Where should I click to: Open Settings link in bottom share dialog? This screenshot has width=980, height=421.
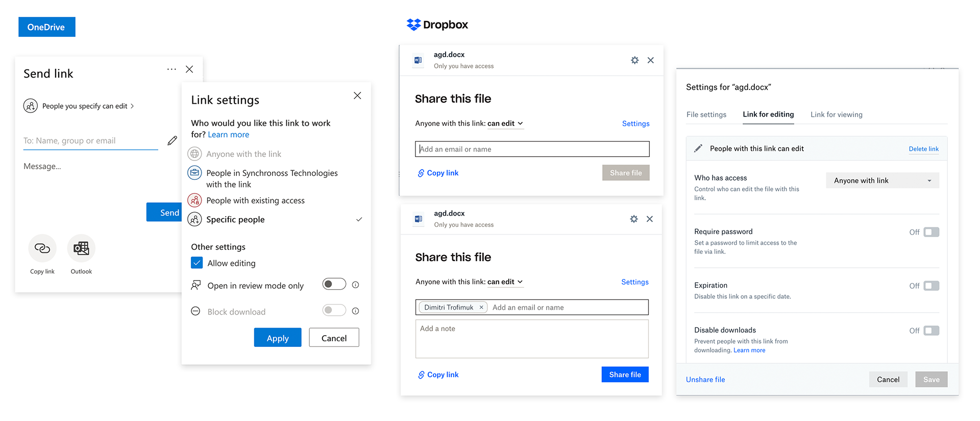point(635,282)
